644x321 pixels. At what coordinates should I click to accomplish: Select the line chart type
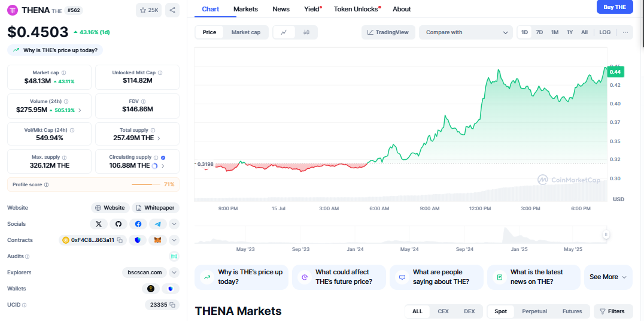[x=284, y=32]
